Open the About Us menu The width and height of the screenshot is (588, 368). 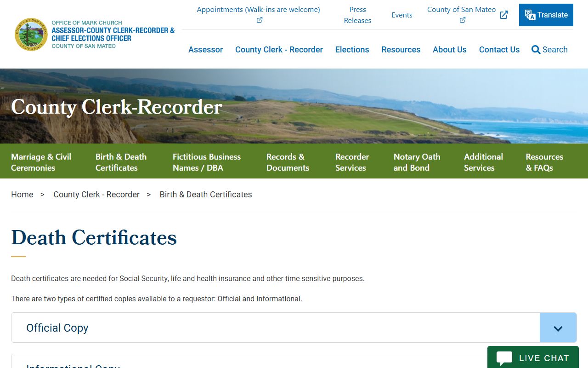(x=449, y=50)
